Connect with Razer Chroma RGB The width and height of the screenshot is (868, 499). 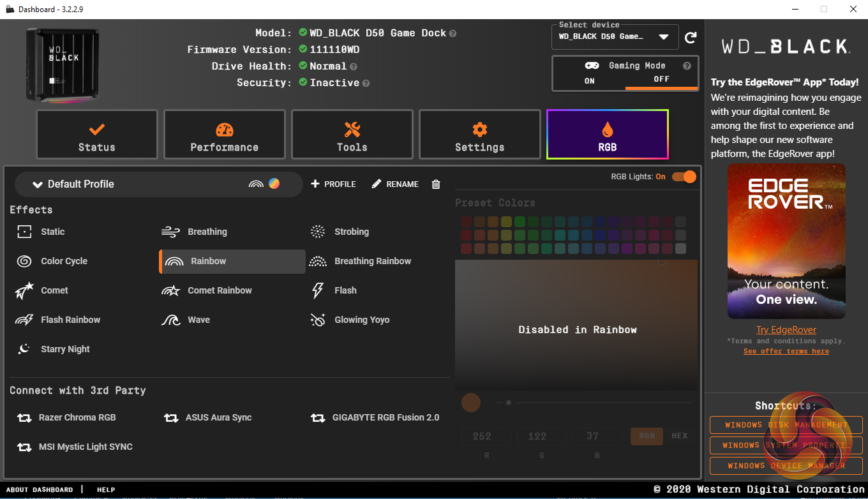(x=77, y=417)
